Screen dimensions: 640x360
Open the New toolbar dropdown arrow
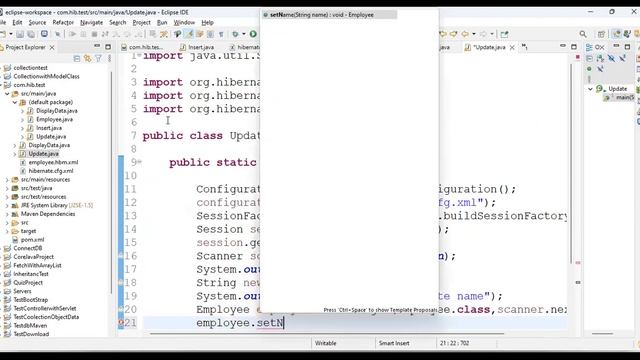coord(11,34)
